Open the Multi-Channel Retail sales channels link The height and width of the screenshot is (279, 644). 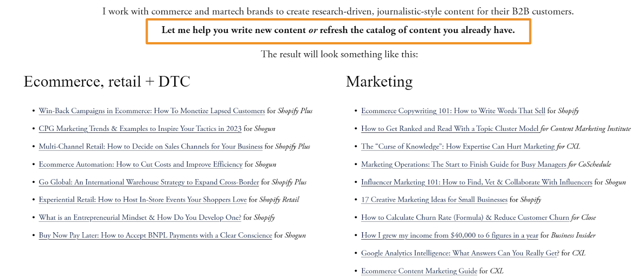point(151,146)
